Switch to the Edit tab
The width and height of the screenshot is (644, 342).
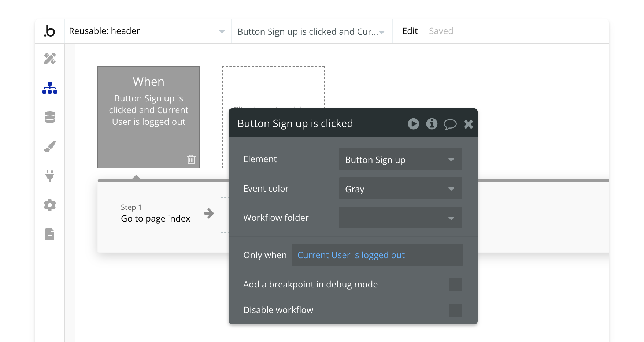(x=410, y=31)
